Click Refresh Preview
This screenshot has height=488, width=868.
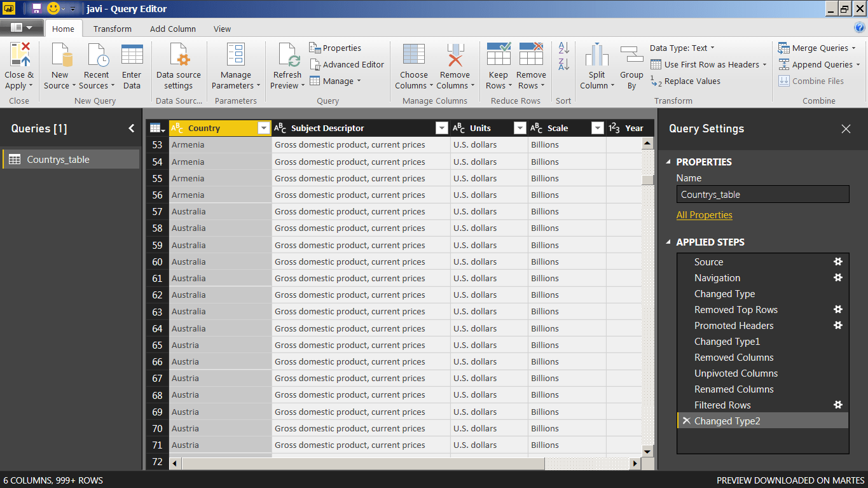pyautogui.click(x=287, y=66)
